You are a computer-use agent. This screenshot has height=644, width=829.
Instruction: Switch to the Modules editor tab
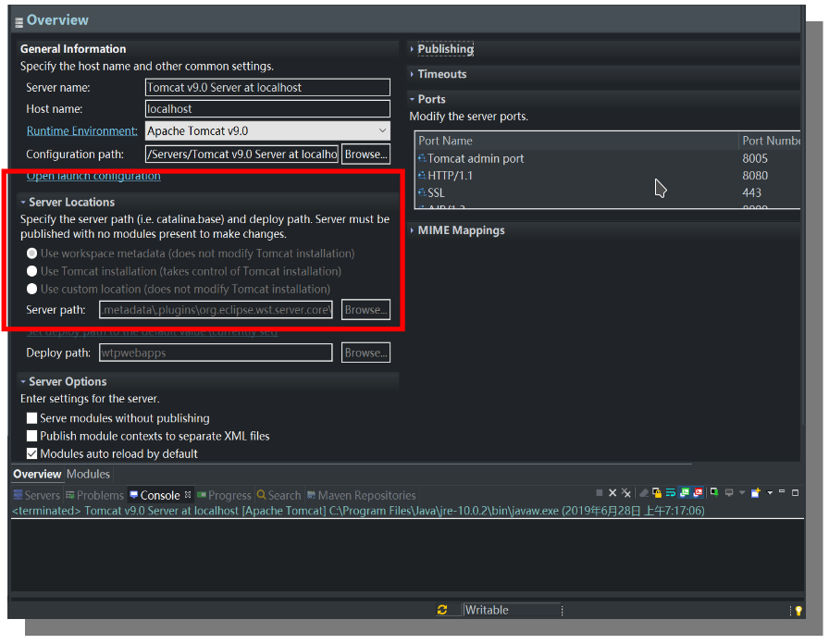[x=88, y=475]
